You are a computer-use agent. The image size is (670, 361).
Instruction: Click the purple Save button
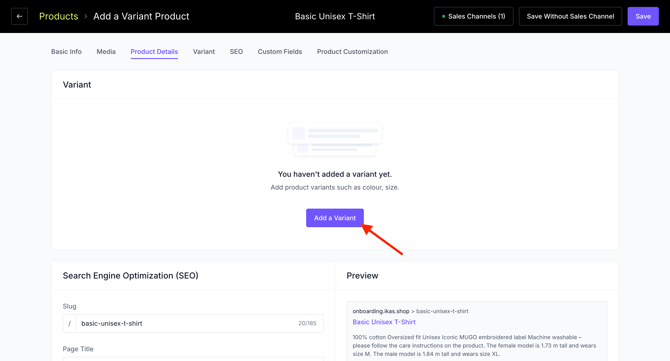(x=643, y=16)
